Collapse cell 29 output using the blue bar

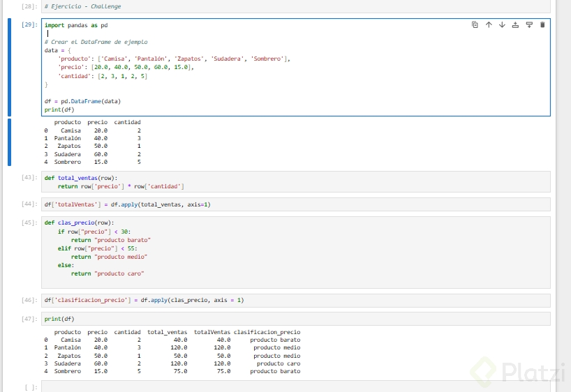(10, 142)
